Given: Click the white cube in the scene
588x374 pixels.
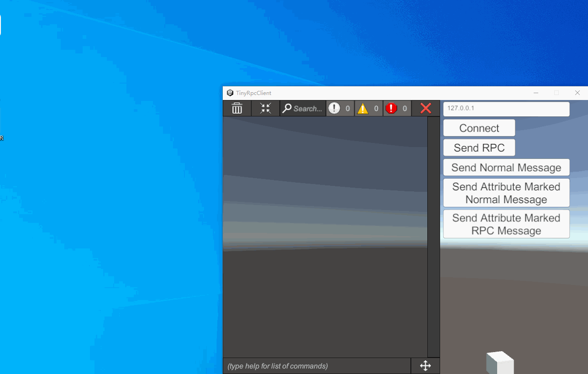Looking at the screenshot, I should coord(500,363).
